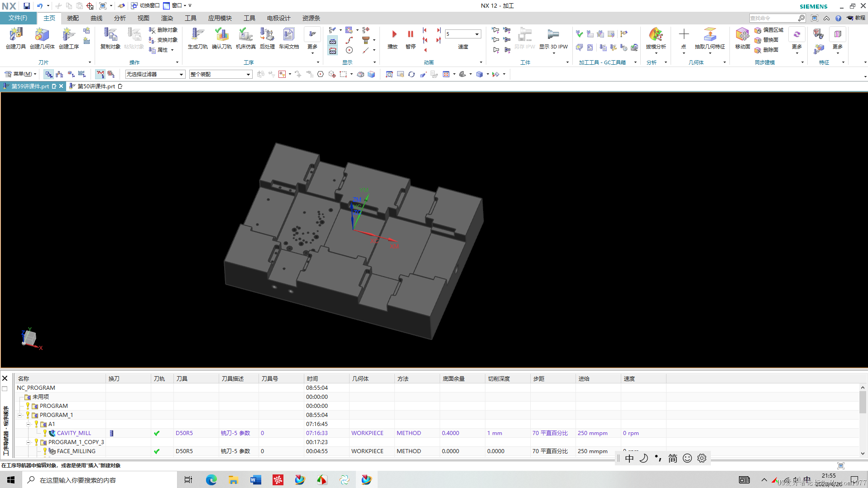Screen dimensions: 868x488
Task: Open Machine Simulation (机床仿真)
Action: click(x=245, y=38)
